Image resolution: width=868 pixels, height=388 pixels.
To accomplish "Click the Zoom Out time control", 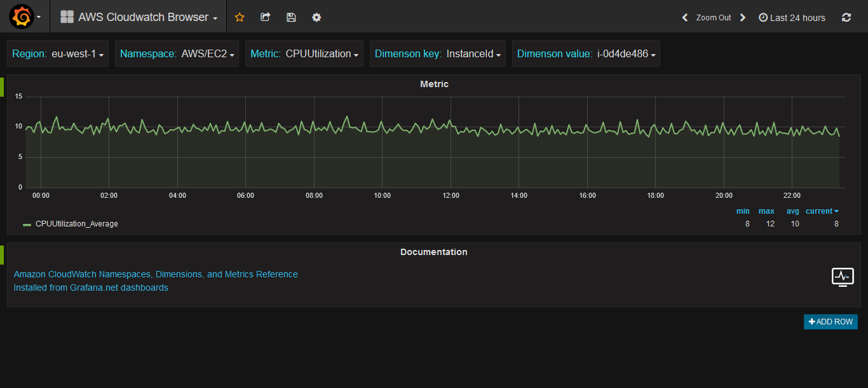I will (x=714, y=18).
